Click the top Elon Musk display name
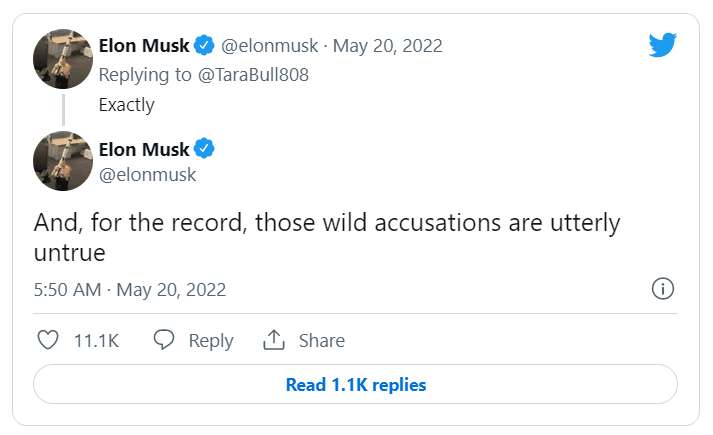The height and width of the screenshot is (435, 713). (144, 45)
